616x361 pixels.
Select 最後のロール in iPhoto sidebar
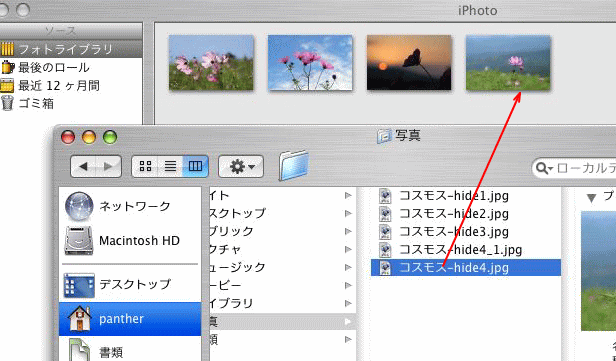(x=53, y=68)
